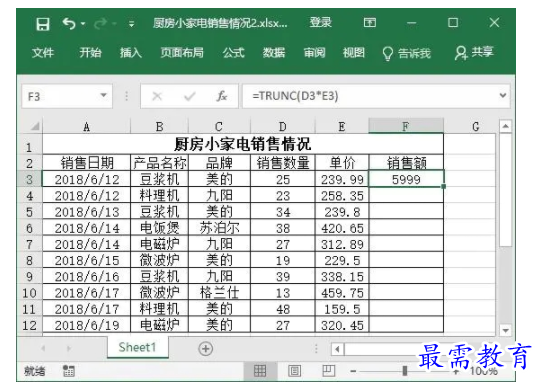Viewport: 540px width, 388px height.
Task: Open the Customize Quick Access Toolbar menu
Action: point(131,24)
